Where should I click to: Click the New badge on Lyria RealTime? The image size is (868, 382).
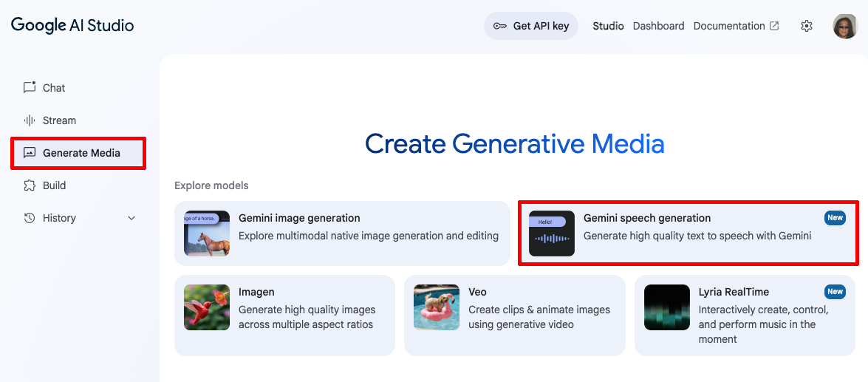(835, 291)
